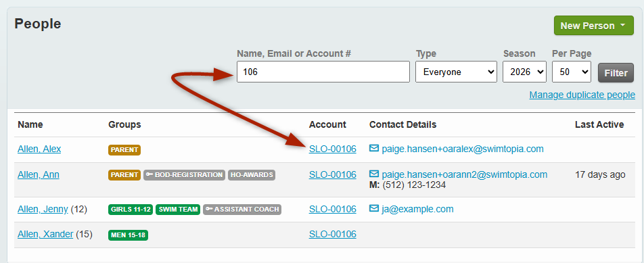
Task: Email paige.hansen+oaralex@swimtopia.com
Action: point(463,149)
